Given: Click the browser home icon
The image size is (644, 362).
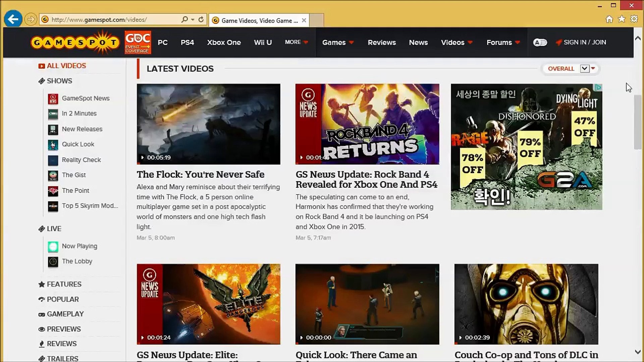Looking at the screenshot, I should click(x=609, y=19).
